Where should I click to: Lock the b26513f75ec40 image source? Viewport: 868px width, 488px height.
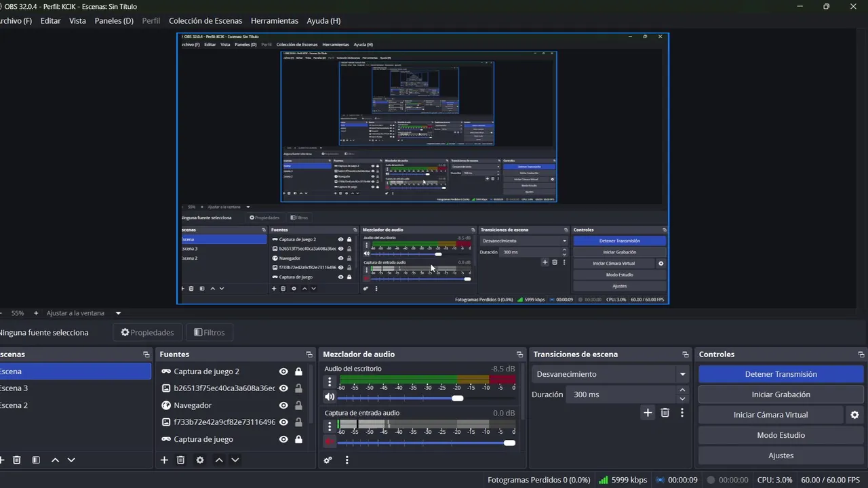click(298, 388)
